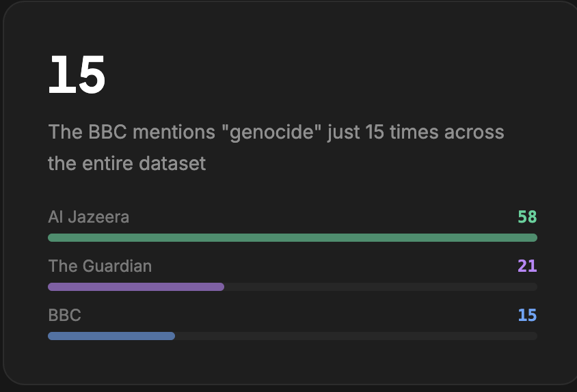Image resolution: width=577 pixels, height=392 pixels.
Task: Click the empty dark track of BBC bar
Action: pyautogui.click(x=355, y=336)
